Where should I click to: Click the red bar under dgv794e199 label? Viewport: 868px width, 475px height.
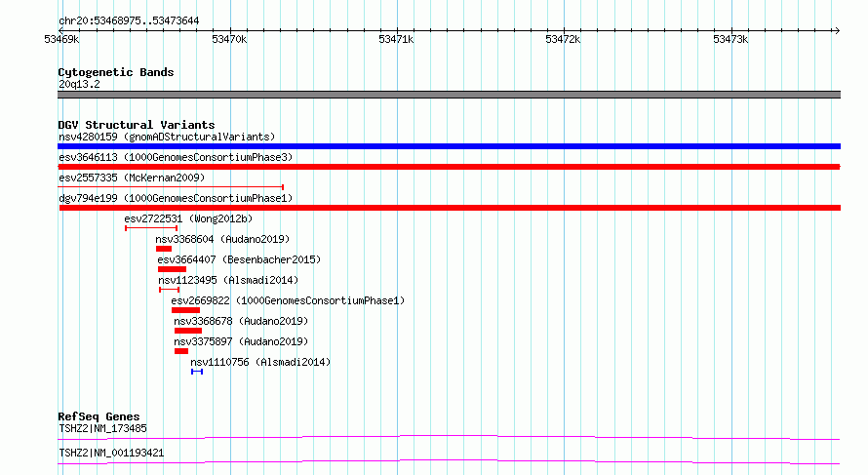click(450, 208)
